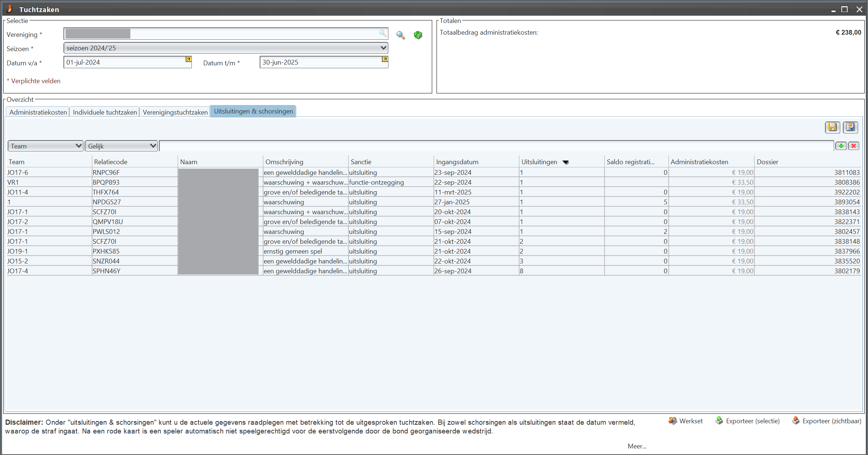
Task: Click the yellow save layout icon
Action: pos(832,127)
